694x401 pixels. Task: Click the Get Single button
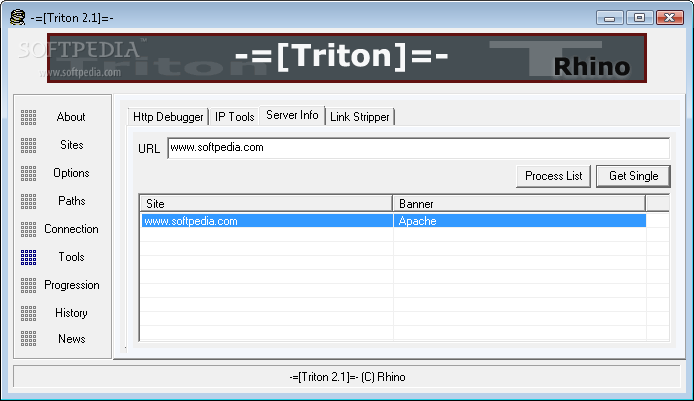tap(633, 176)
